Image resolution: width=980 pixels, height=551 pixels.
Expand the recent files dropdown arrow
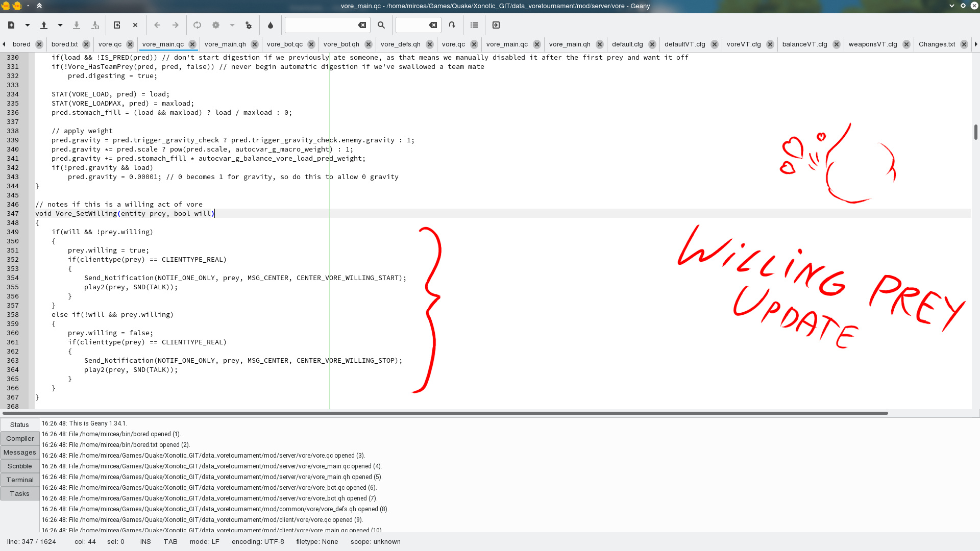point(60,25)
